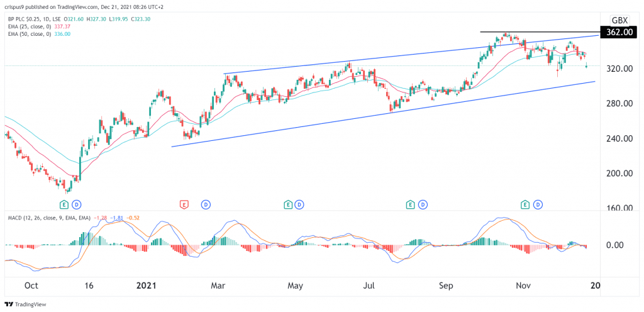This screenshot has height=312, width=644.
Task: Click the H327.30 high value
Action: click(96, 19)
